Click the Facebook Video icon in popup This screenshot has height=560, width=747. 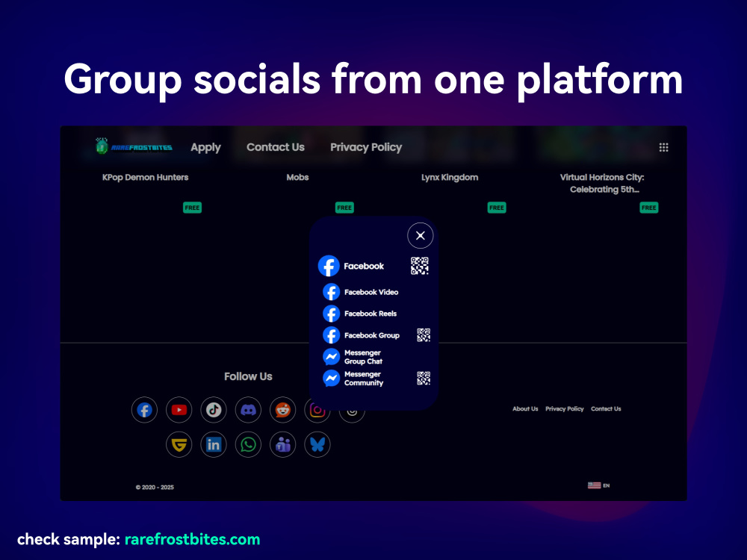(x=331, y=293)
